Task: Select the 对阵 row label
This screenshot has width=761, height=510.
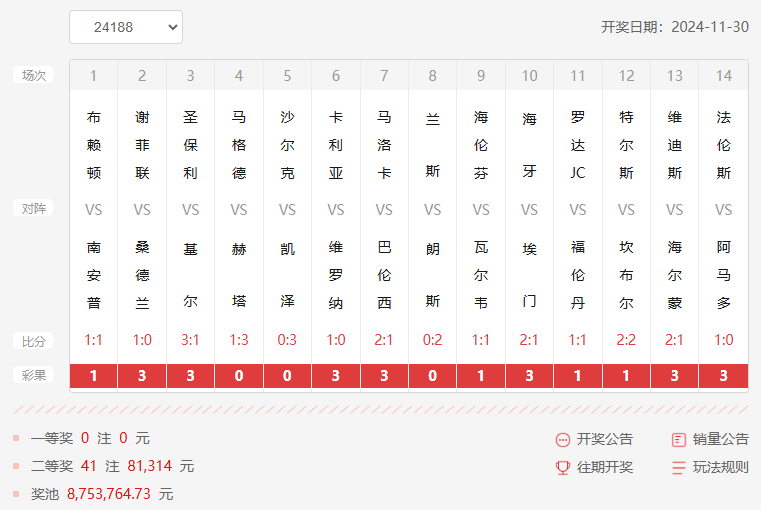Action: click(34, 209)
